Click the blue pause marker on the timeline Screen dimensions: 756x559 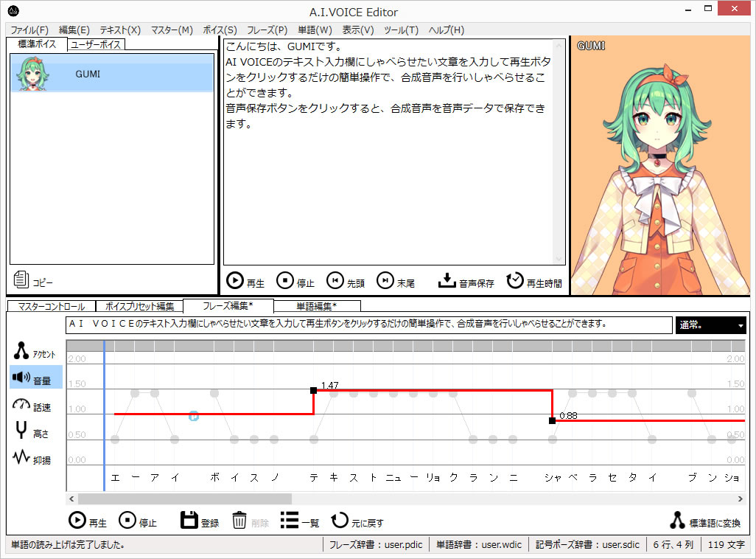point(193,416)
